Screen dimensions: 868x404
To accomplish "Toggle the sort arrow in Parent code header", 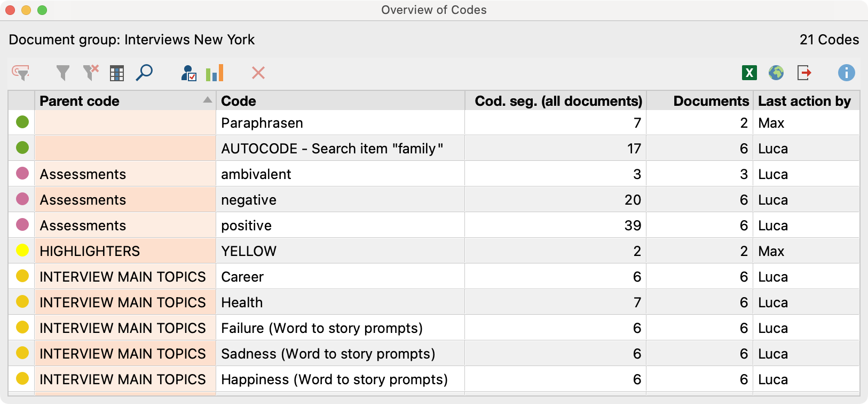I will point(208,100).
